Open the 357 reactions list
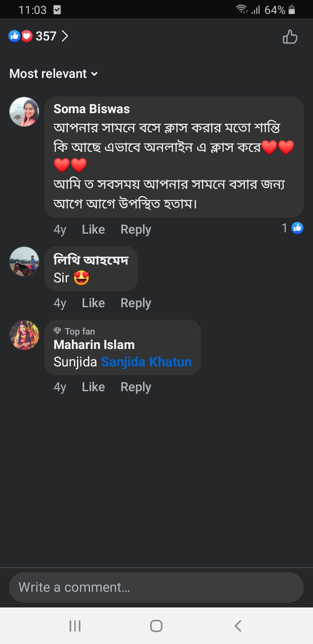Image resolution: width=313 pixels, height=644 pixels. pyautogui.click(x=39, y=36)
